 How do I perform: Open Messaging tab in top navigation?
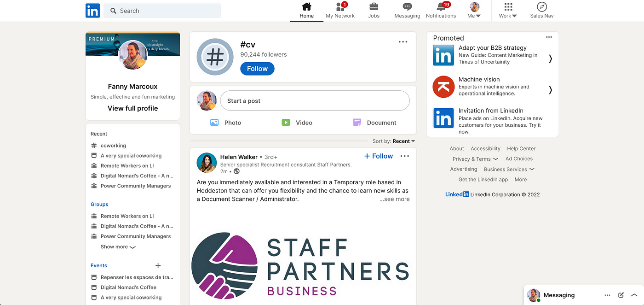(407, 11)
